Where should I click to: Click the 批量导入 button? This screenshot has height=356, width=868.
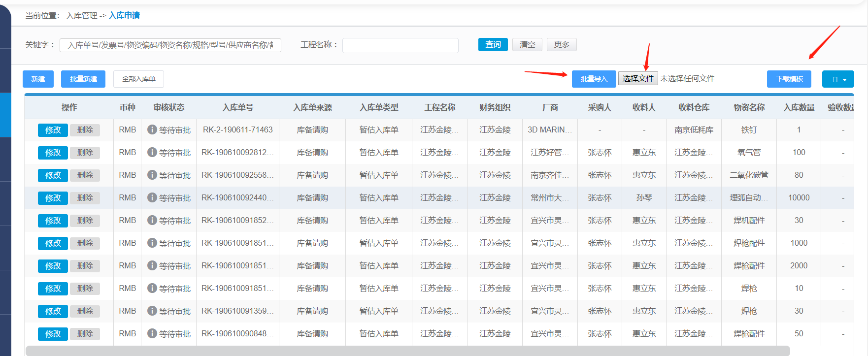pyautogui.click(x=594, y=79)
